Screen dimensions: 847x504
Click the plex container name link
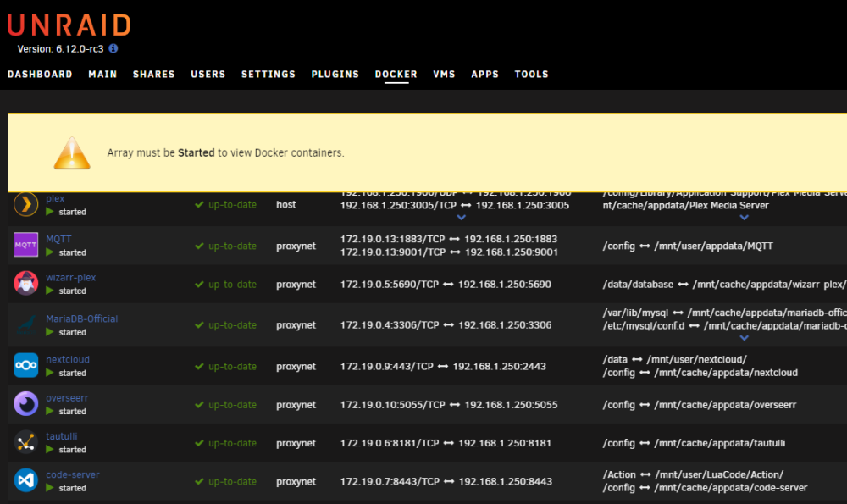pos(55,198)
